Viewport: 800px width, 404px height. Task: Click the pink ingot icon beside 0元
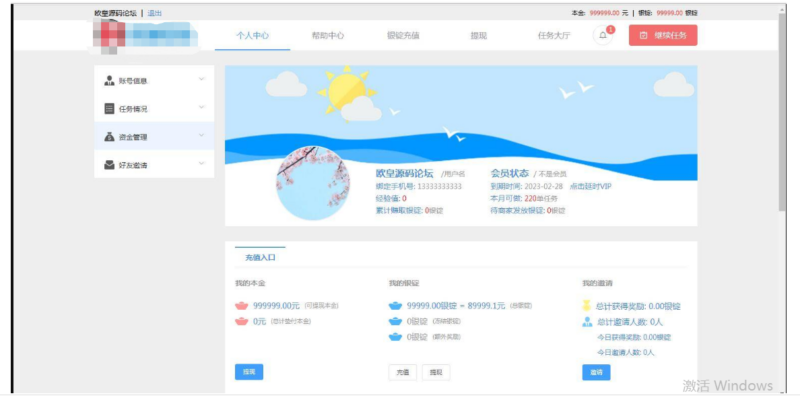pyautogui.click(x=241, y=321)
